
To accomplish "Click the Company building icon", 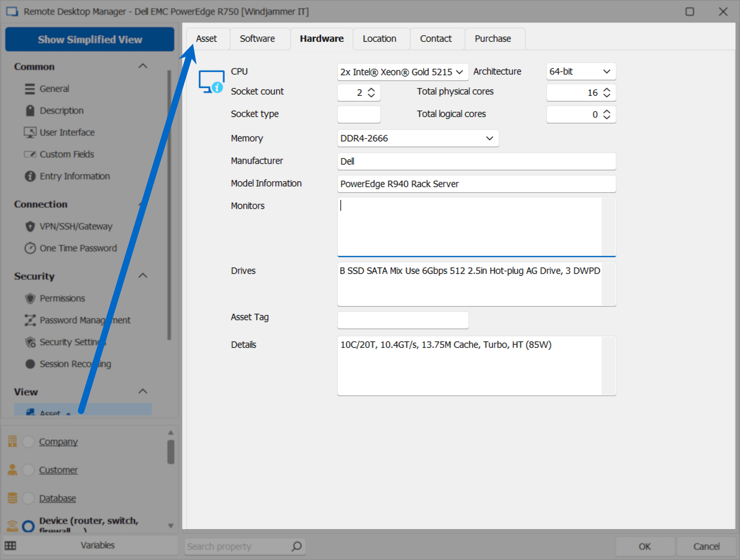I will [12, 441].
